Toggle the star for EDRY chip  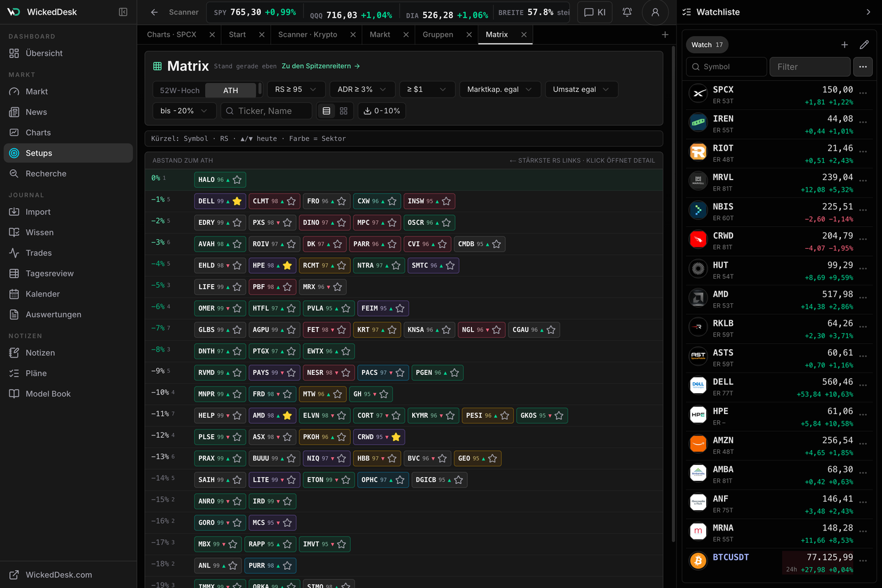(237, 222)
